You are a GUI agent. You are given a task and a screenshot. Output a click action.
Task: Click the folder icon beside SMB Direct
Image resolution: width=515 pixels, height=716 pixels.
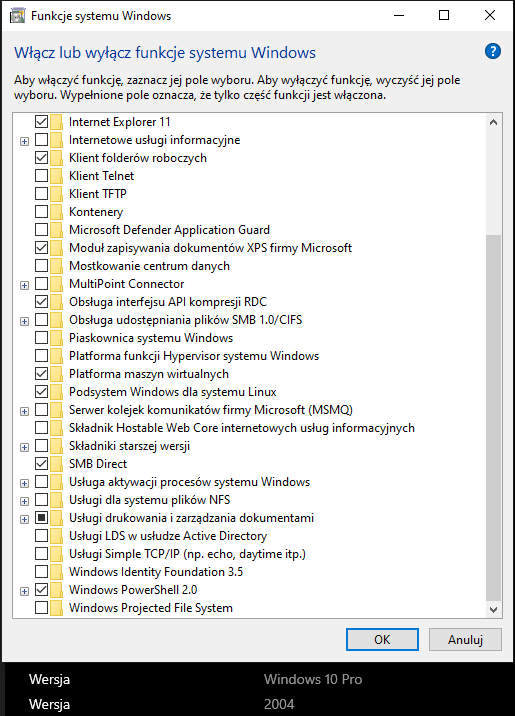pyautogui.click(x=56, y=464)
